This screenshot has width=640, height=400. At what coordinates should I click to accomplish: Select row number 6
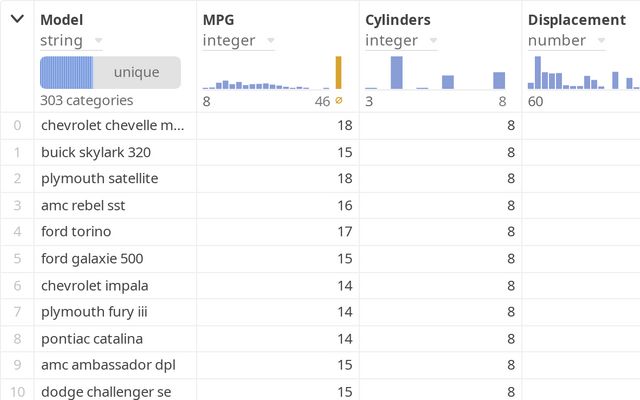click(17, 285)
